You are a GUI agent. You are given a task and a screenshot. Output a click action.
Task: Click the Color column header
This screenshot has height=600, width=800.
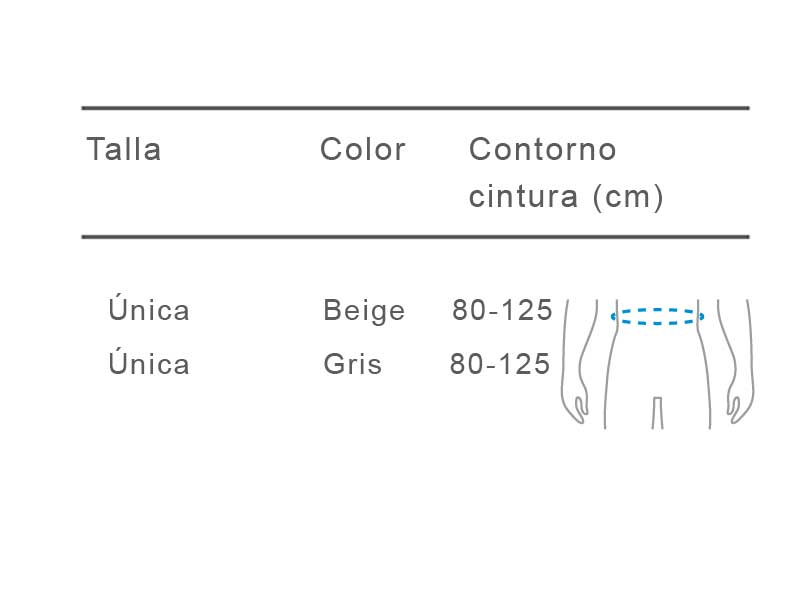[363, 149]
